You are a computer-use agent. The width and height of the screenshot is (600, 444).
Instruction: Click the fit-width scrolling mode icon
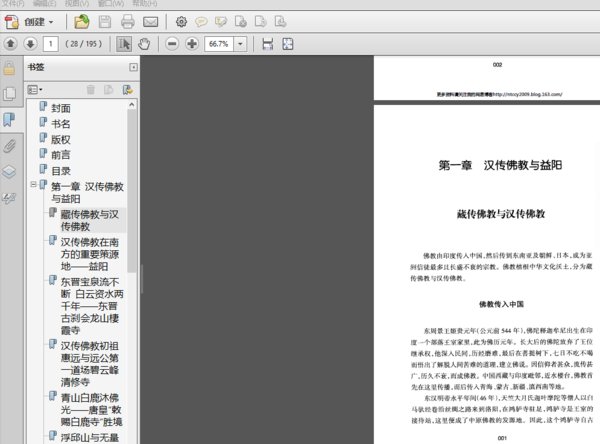coord(267,44)
